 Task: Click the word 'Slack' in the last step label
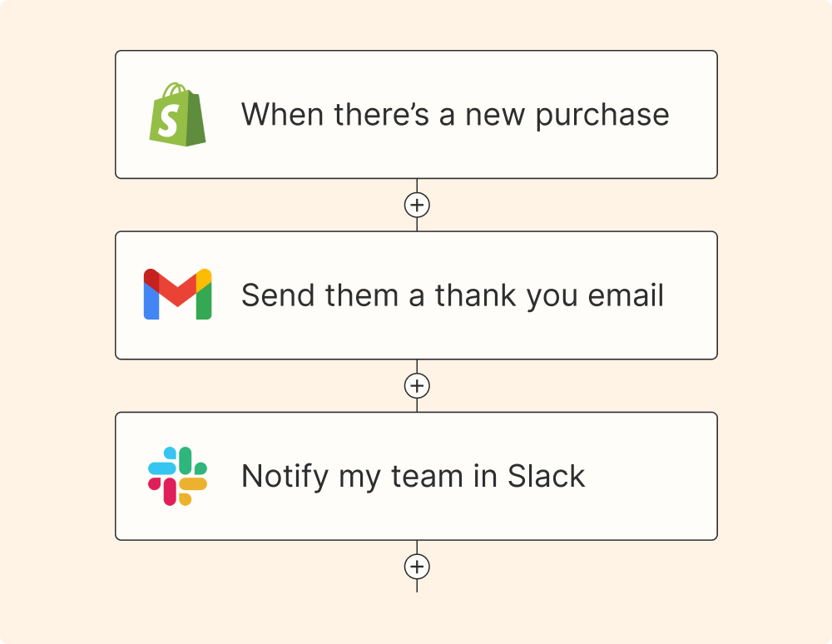click(x=546, y=476)
